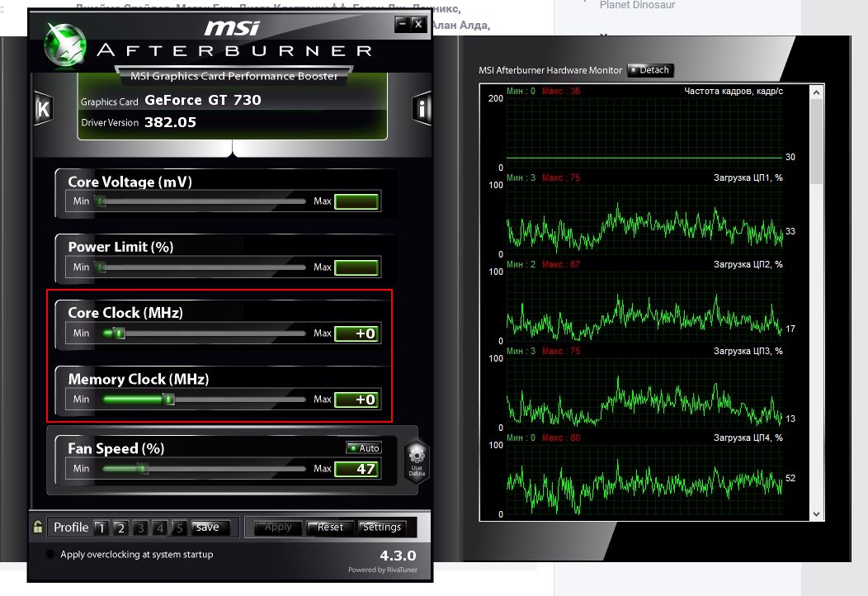868x596 pixels.
Task: Click the Загрузка ЦП4 graph
Action: coord(644,480)
